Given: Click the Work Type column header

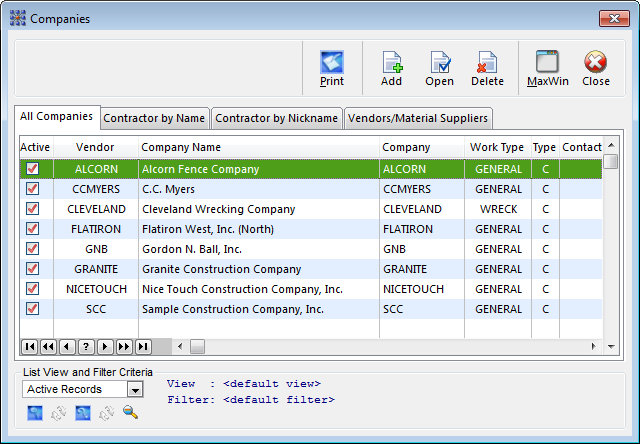Looking at the screenshot, I should (x=498, y=147).
